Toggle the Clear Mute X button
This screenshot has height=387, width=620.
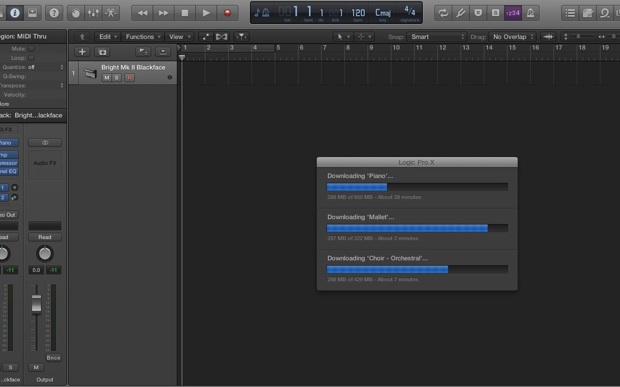coord(478,13)
